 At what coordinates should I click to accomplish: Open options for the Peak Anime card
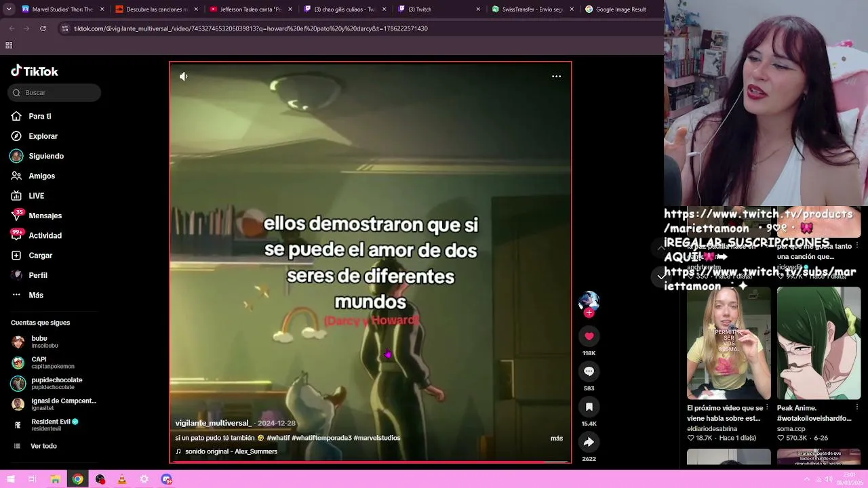tap(857, 408)
